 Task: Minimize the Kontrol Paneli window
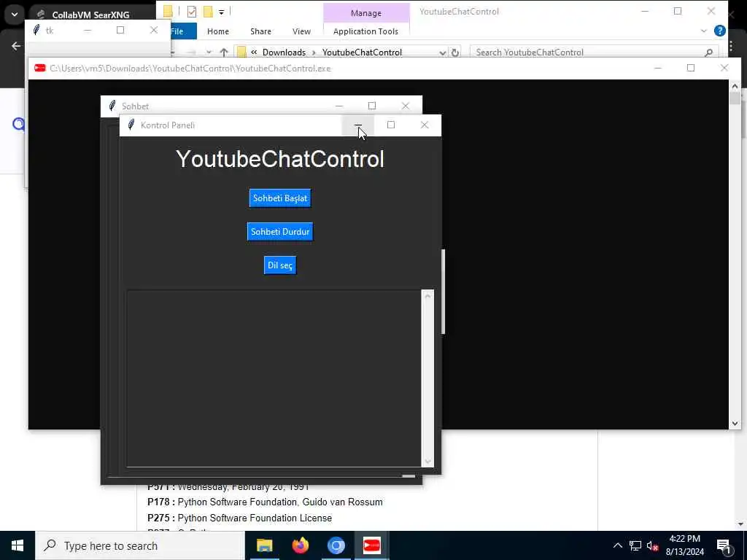[357, 125]
